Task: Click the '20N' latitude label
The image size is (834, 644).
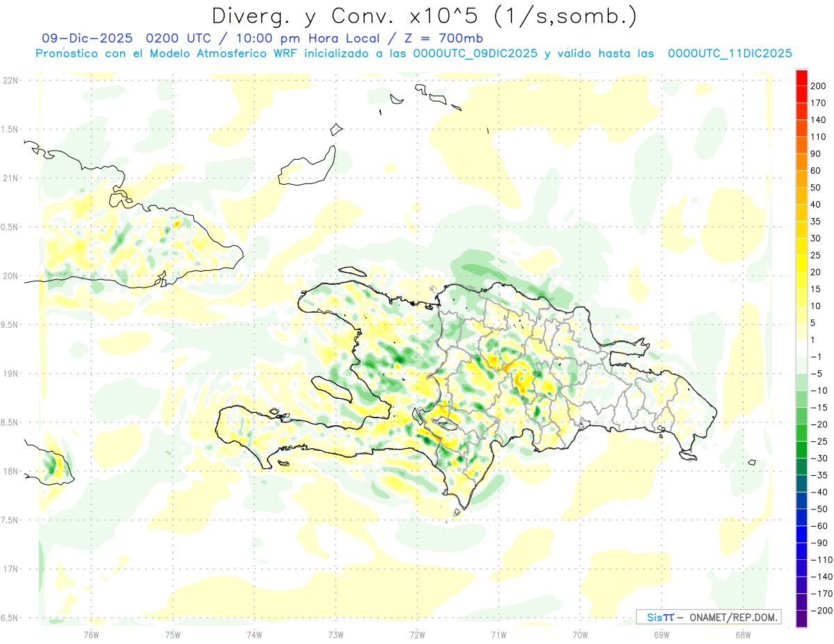Action: (10, 276)
